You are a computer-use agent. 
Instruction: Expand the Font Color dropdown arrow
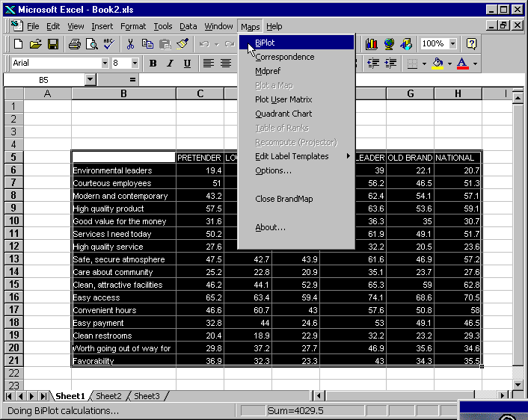click(475, 64)
